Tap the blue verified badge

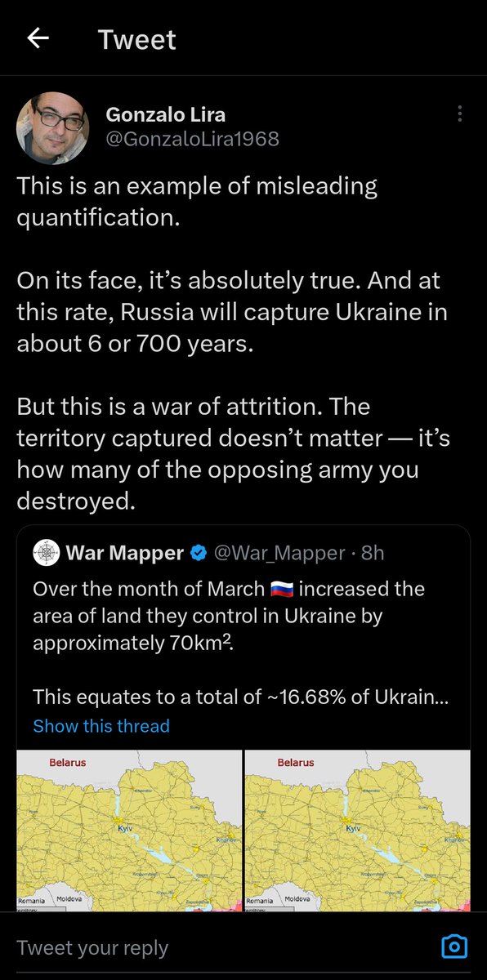click(198, 553)
